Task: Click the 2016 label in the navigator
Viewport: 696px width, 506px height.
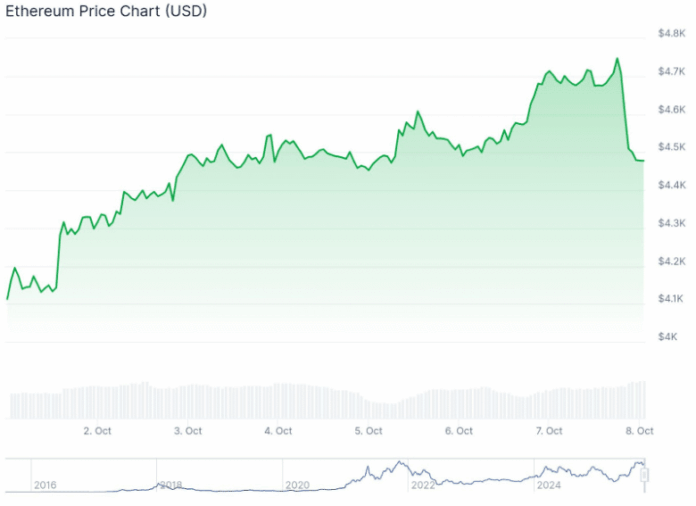Action: [45, 485]
